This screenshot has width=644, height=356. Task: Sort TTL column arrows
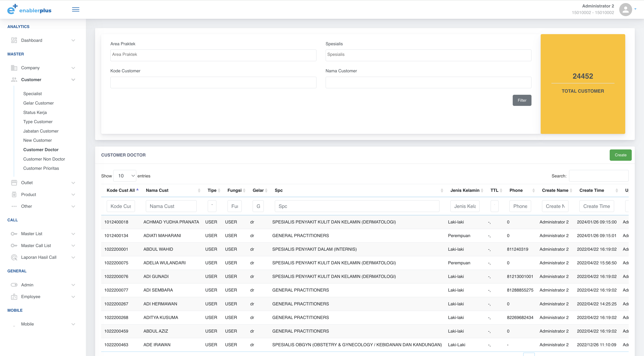coord(501,190)
